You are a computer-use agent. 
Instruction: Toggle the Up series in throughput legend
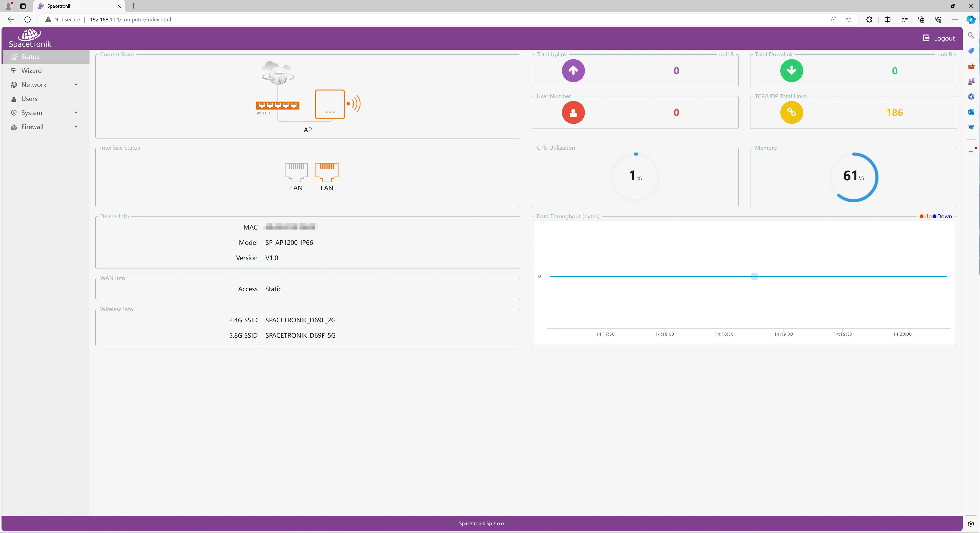point(925,217)
